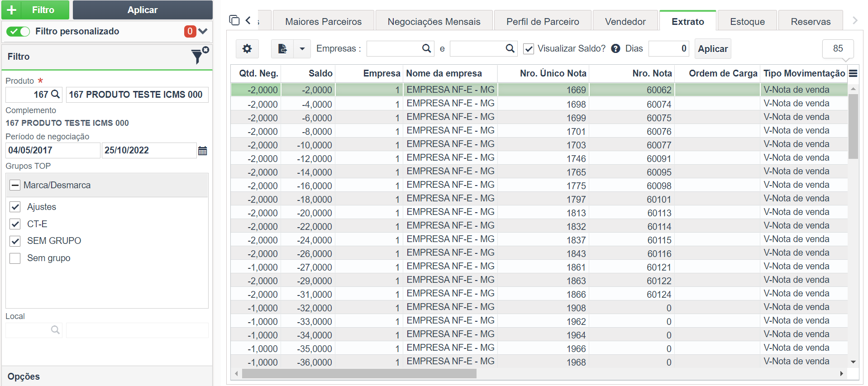Click the Local search magnifier icon
The width and height of the screenshot is (868, 386).
[55, 330]
